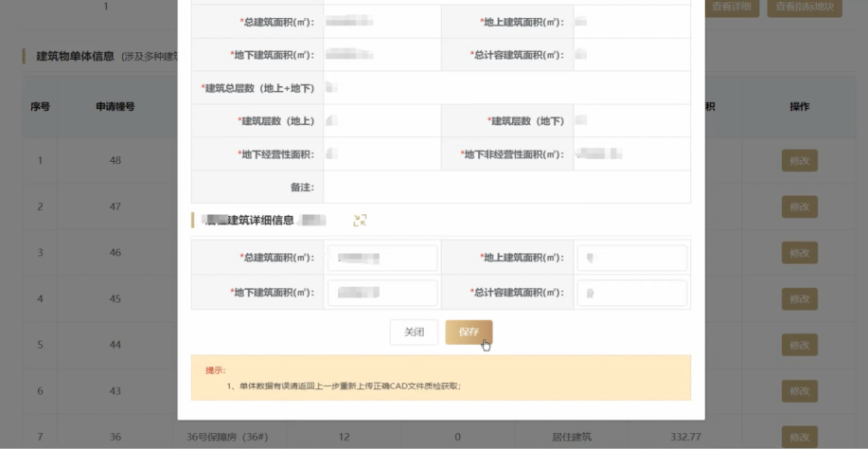Click 修改 for the 36号保障房 row

(799, 437)
